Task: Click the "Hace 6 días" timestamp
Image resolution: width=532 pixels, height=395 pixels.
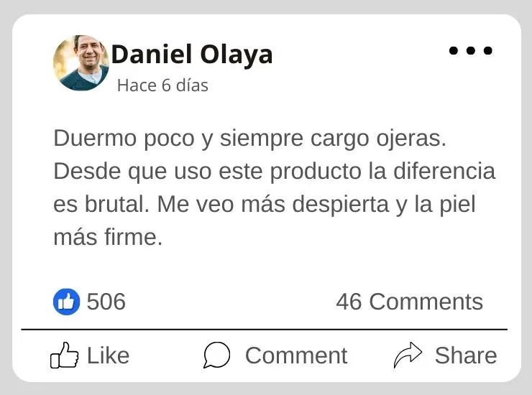Action: 162,85
